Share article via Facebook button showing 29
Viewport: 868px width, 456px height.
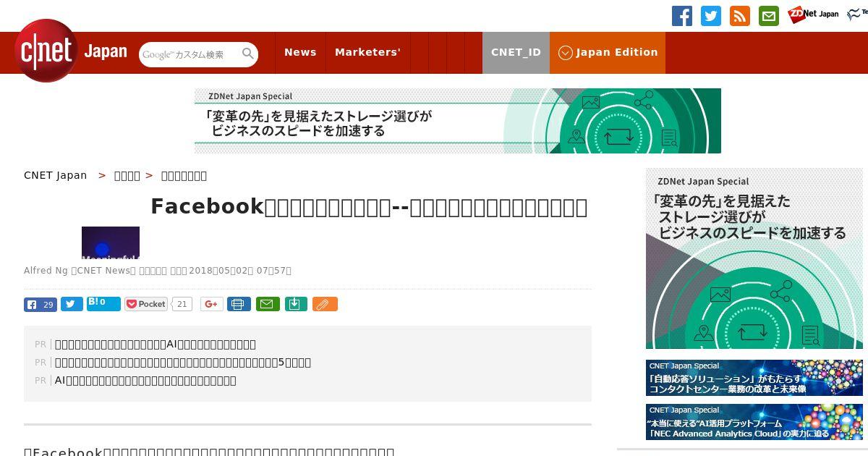41,304
